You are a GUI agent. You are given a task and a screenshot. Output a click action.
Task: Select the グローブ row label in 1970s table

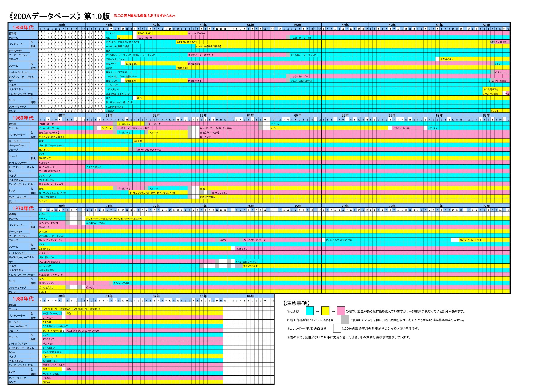[13, 240]
